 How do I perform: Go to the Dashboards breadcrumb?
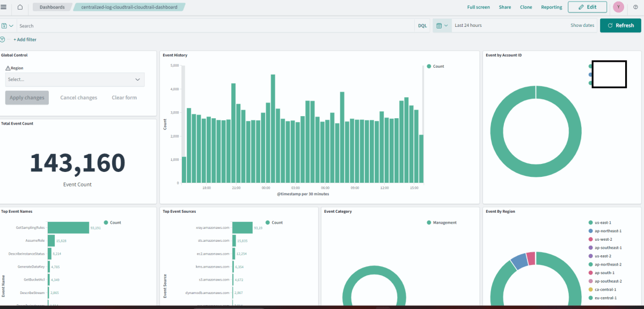click(52, 7)
